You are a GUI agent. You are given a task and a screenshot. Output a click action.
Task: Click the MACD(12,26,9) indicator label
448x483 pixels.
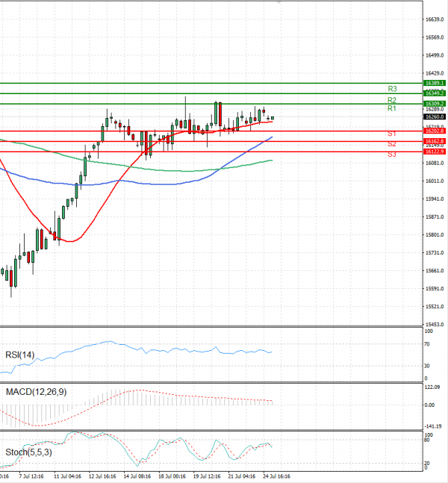pyautogui.click(x=36, y=392)
